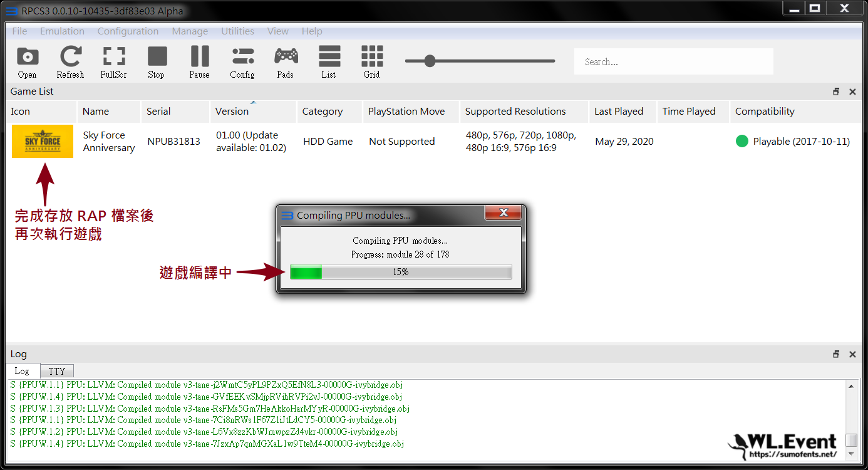Click the compile progress bar at 15%
This screenshot has width=868, height=470.
[x=401, y=272]
